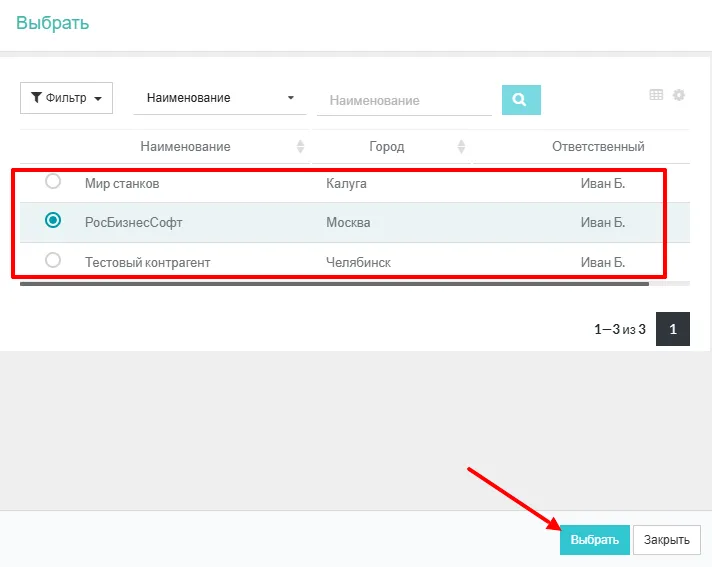Click sort arrows in Наименование column header
Image resolution: width=712 pixels, height=567 pixels.
coord(301,147)
